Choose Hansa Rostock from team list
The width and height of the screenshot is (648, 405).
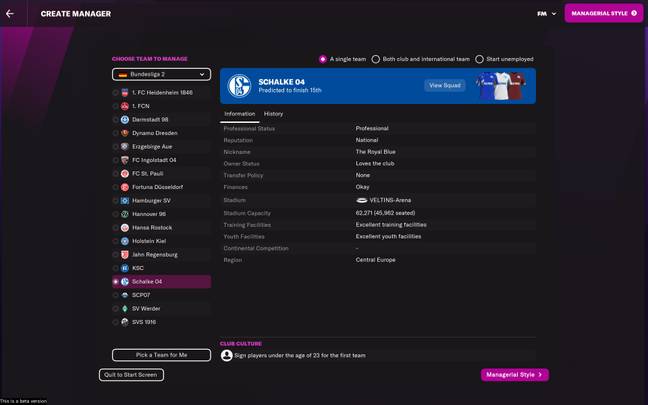(161, 228)
